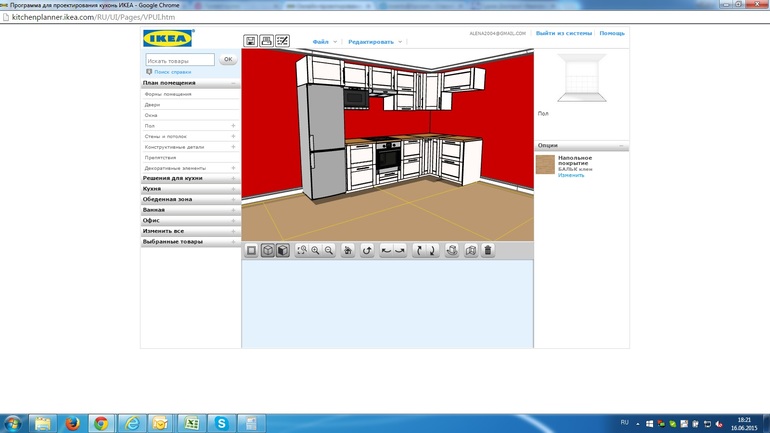The width and height of the screenshot is (770, 433).
Task: Click the undo rotate arrow icon
Action: (x=367, y=250)
